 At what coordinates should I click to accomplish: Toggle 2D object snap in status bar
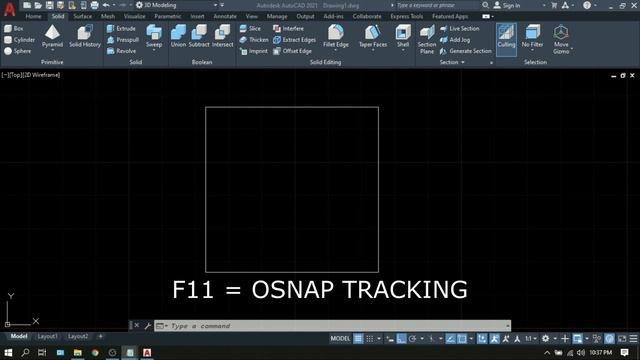pyautogui.click(x=462, y=339)
